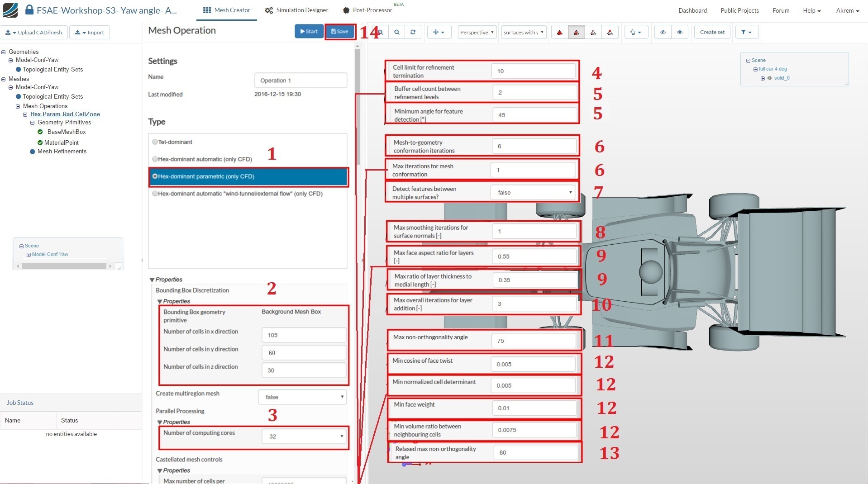Select Mesh Refinements in the tree

tap(62, 152)
